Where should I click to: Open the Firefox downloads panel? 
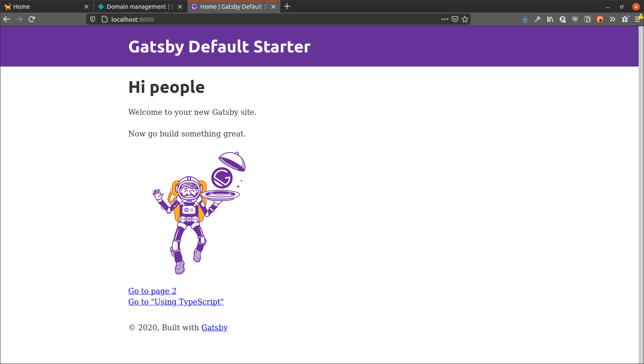coord(525,19)
